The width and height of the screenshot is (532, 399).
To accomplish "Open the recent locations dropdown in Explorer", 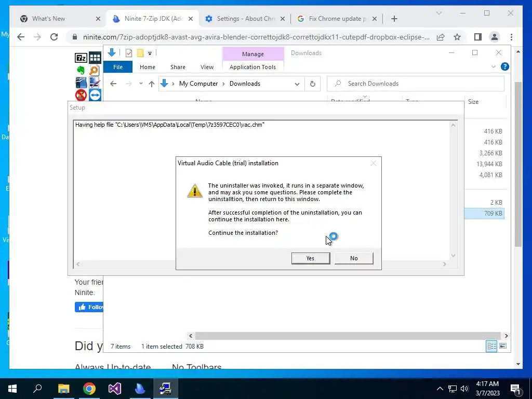I will tap(141, 84).
